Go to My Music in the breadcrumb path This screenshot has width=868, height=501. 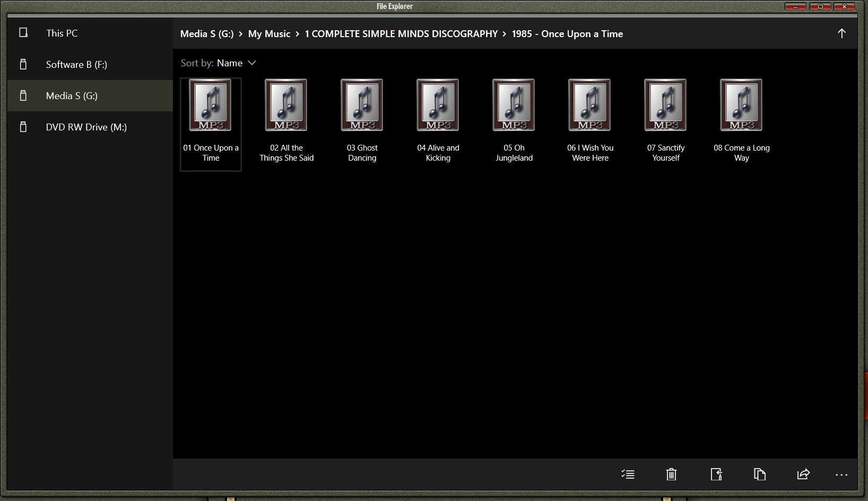269,34
